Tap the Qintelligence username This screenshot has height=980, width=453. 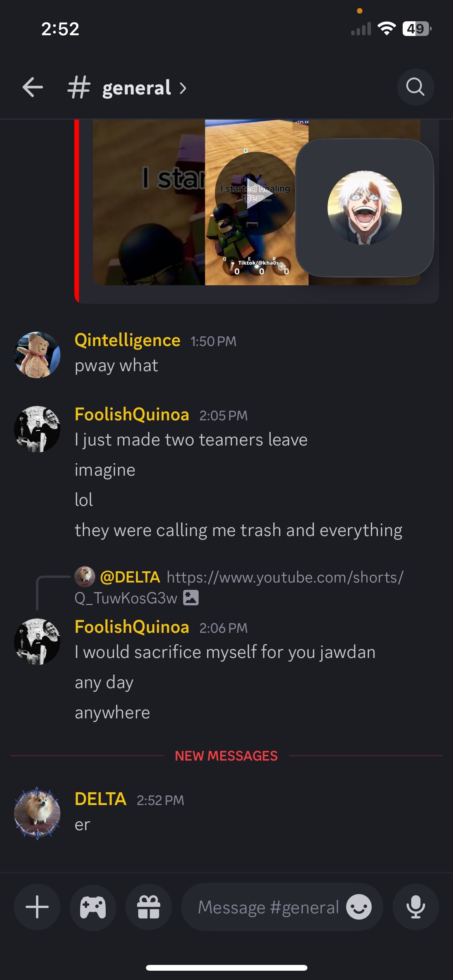127,340
